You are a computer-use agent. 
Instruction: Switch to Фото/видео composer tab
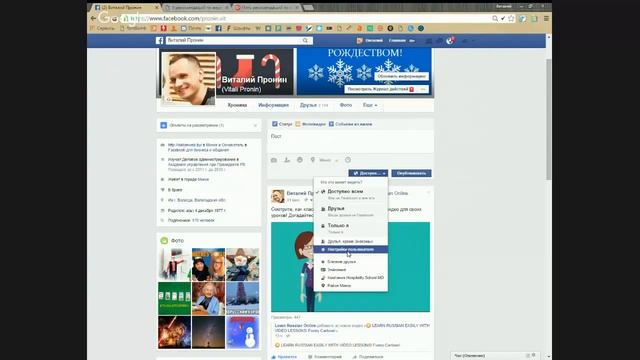(x=310, y=124)
